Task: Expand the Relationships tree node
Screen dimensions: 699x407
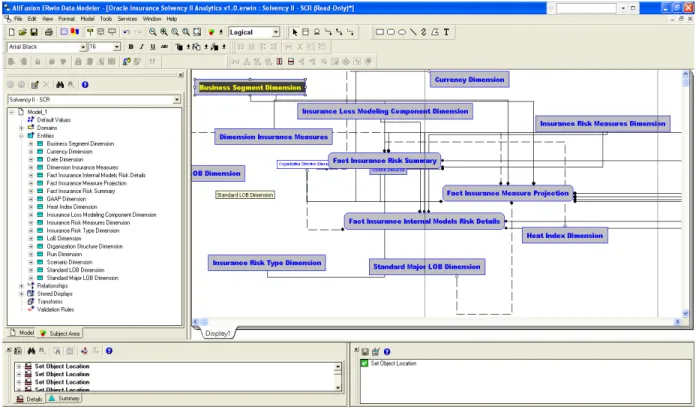Action: coord(21,286)
